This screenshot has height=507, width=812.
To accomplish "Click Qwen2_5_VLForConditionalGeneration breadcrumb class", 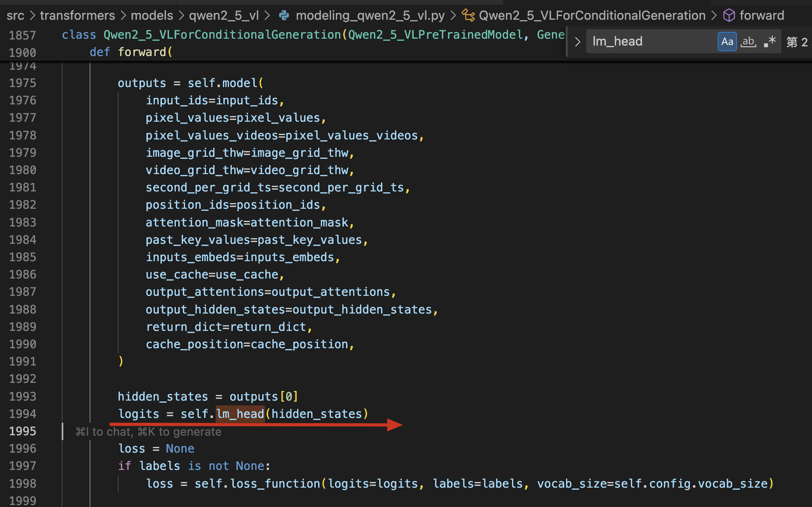I will [x=592, y=16].
